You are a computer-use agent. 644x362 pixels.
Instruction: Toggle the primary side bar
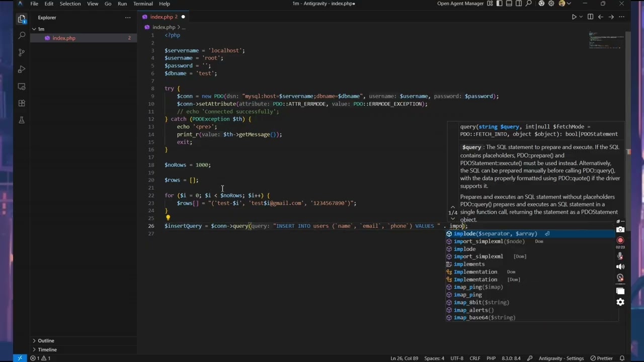click(500, 4)
